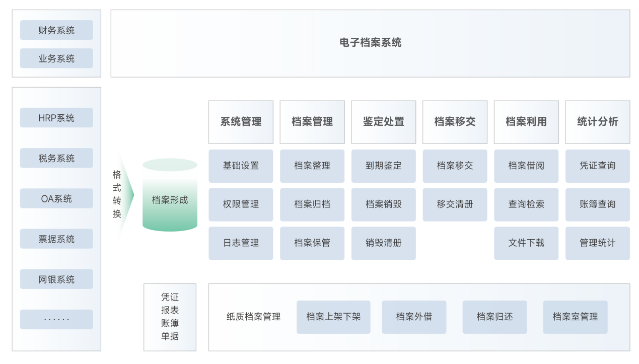Open the 到期鉴定 module
Image resolution: width=639 pixels, height=364 pixels.
(x=384, y=166)
